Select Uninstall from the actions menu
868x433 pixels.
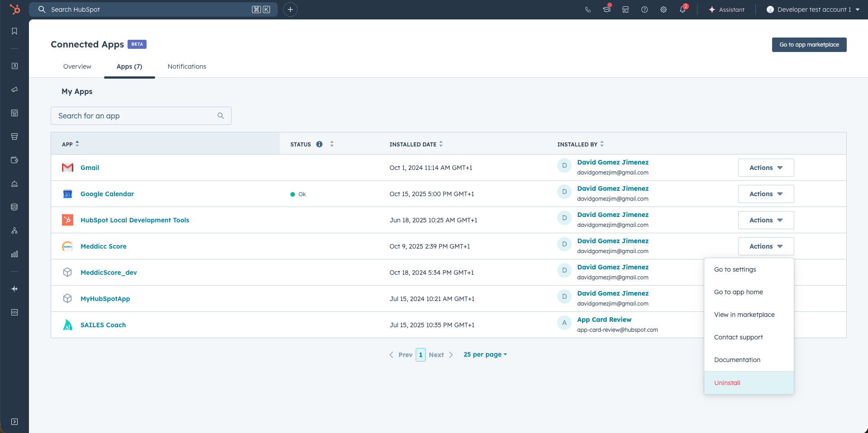coord(727,383)
